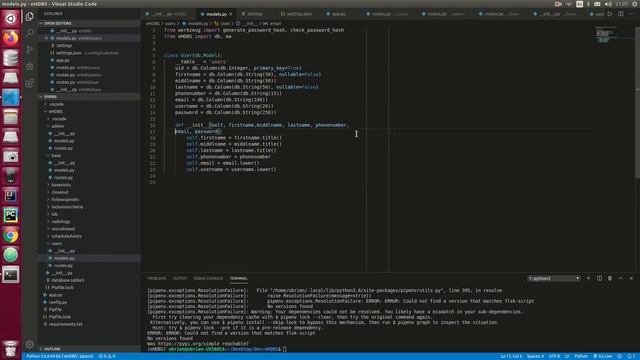
Task: Open errors and warnings count in status bar
Action: coord(107,356)
